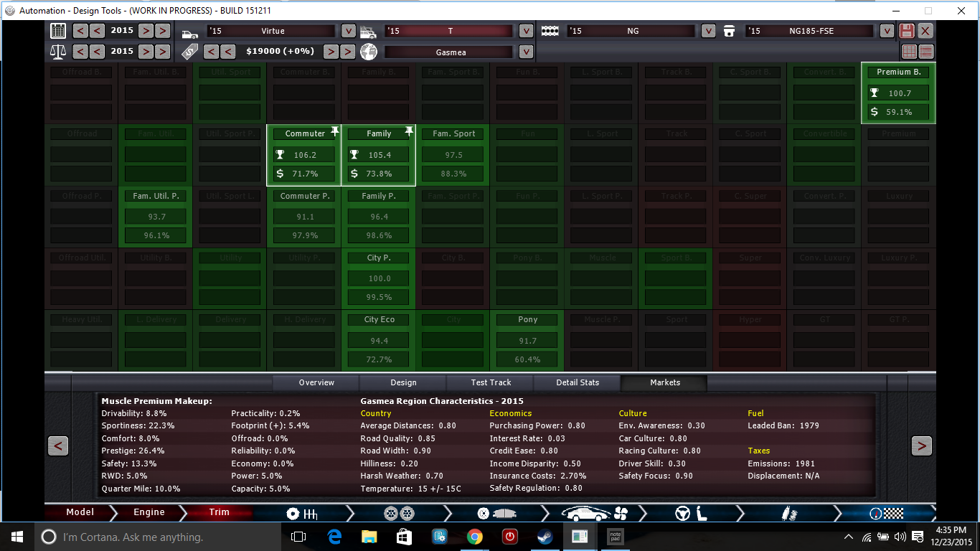Select the Markets tab
980x551 pixels.
coord(664,383)
